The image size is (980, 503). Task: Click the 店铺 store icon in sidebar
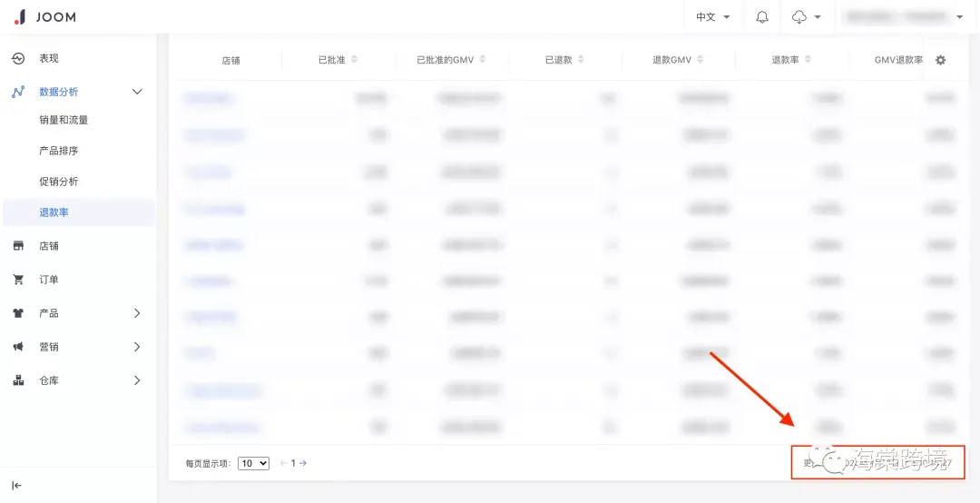18,246
